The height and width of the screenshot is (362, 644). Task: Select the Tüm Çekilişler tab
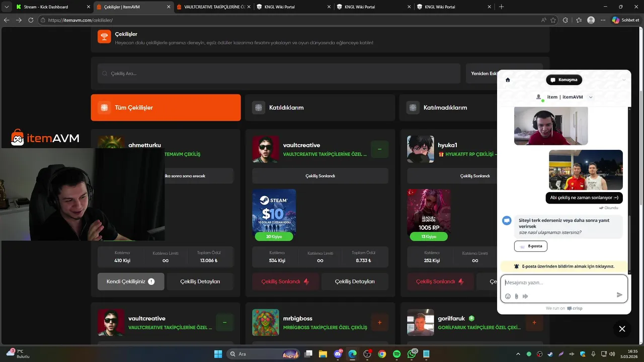point(166,108)
